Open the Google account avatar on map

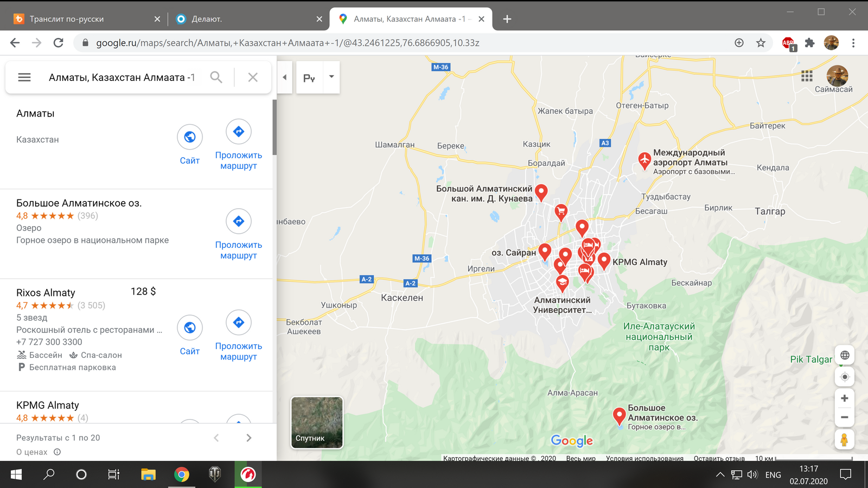pyautogui.click(x=837, y=75)
